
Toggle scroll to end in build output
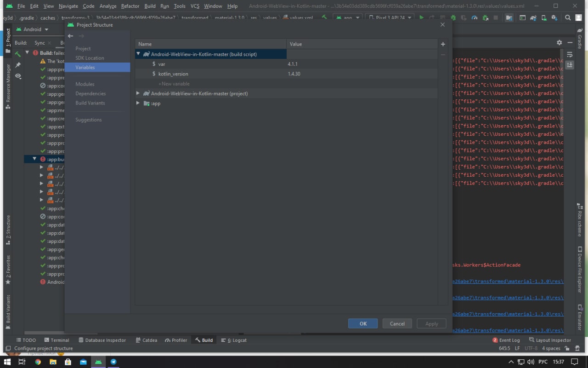[570, 65]
